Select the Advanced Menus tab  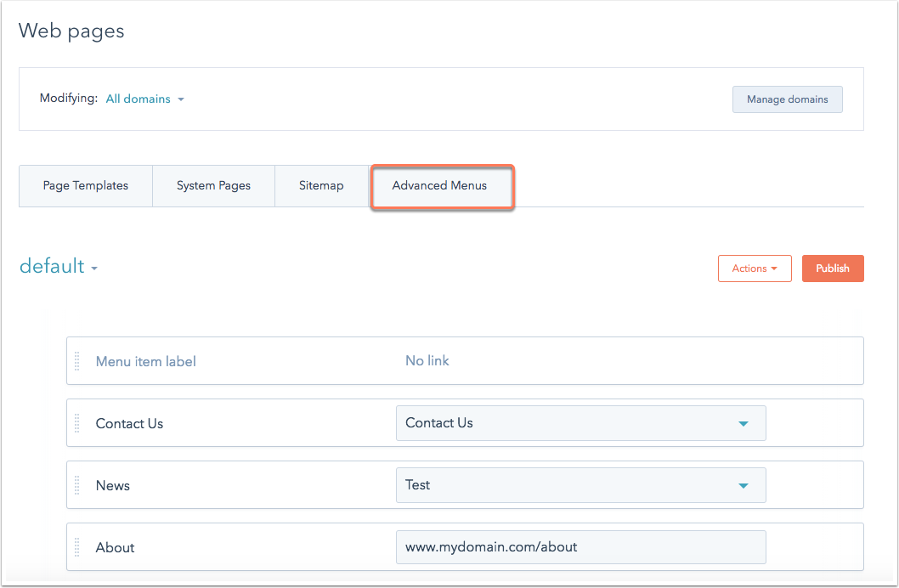pos(440,186)
